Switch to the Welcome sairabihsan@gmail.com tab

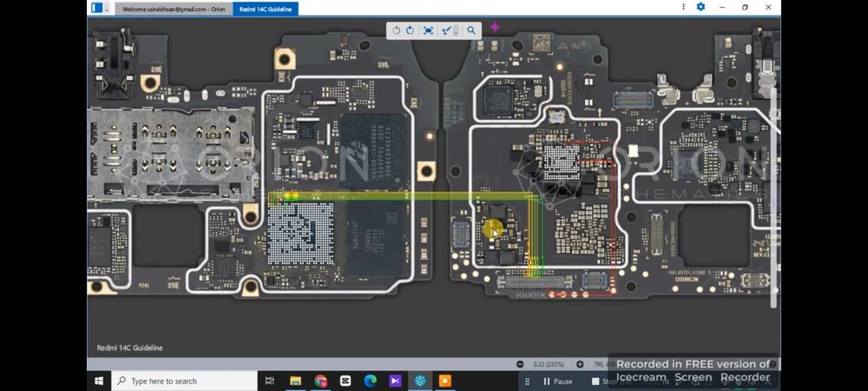tap(174, 9)
